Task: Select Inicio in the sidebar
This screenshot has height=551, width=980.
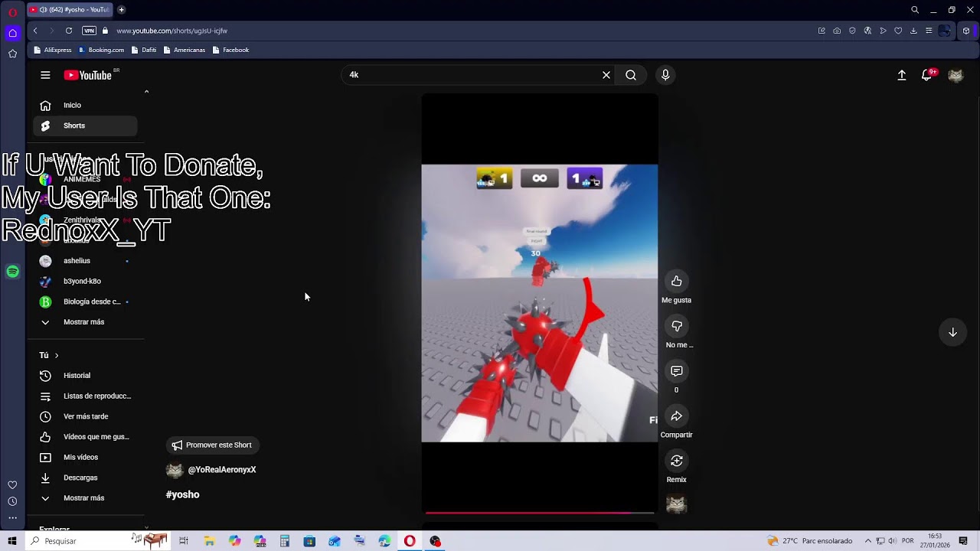Action: click(x=85, y=105)
